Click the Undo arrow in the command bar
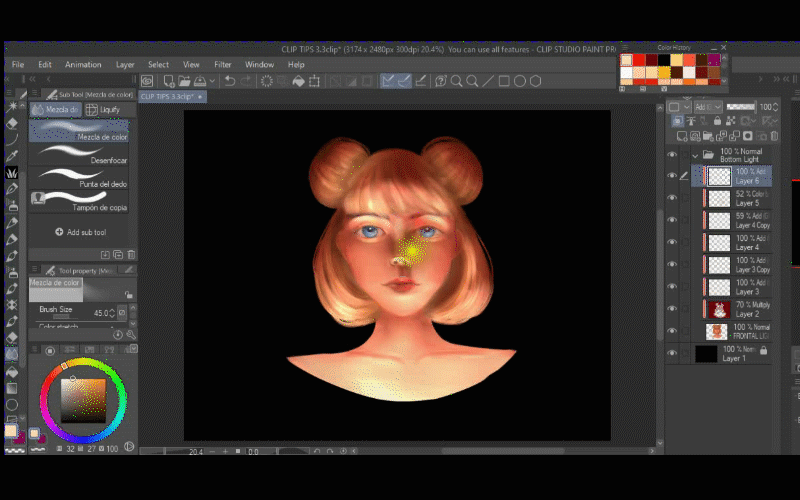The image size is (800, 500). (229, 81)
